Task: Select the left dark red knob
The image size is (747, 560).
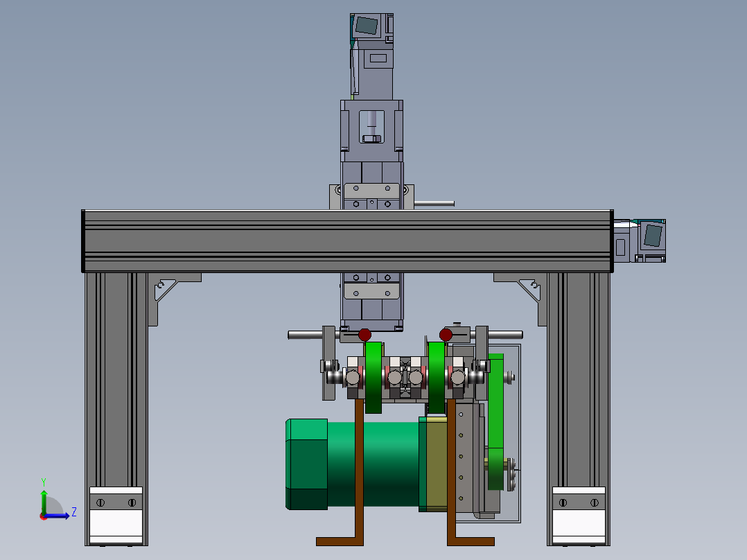Action: click(x=364, y=335)
